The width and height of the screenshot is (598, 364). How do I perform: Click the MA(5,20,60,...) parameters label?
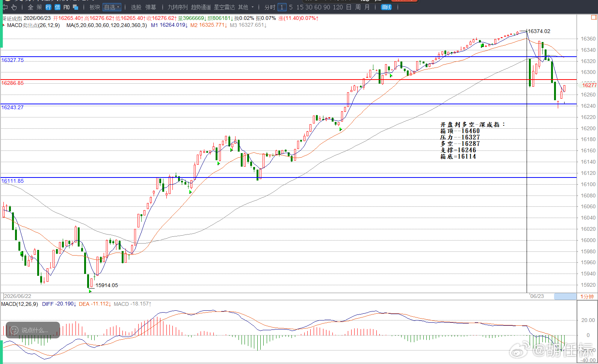[x=107, y=25]
